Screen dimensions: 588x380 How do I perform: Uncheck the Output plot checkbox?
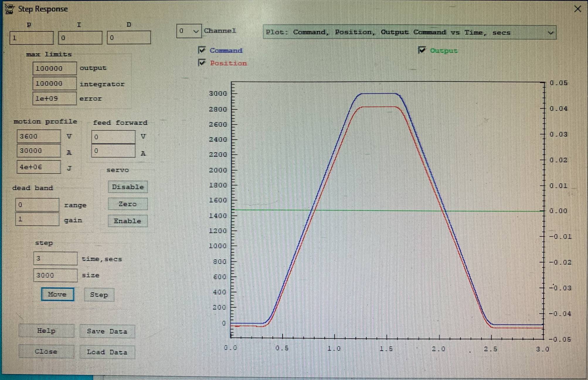[422, 50]
